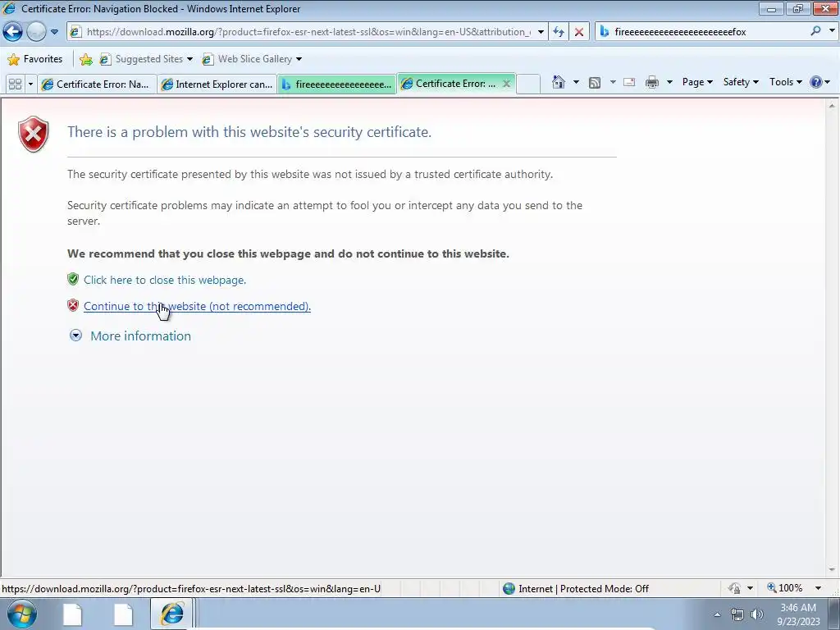Image resolution: width=840 pixels, height=630 pixels.
Task: Select the active Certificate Error tab
Action: click(x=450, y=84)
